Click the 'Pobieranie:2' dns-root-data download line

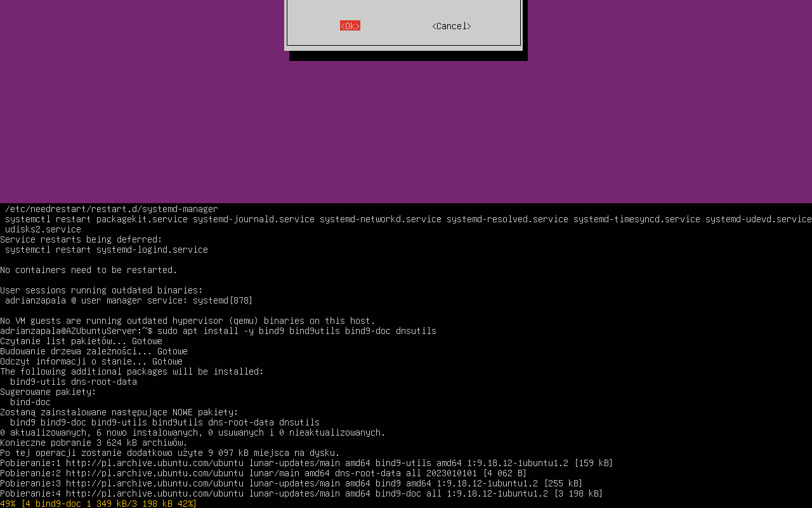pos(263,473)
